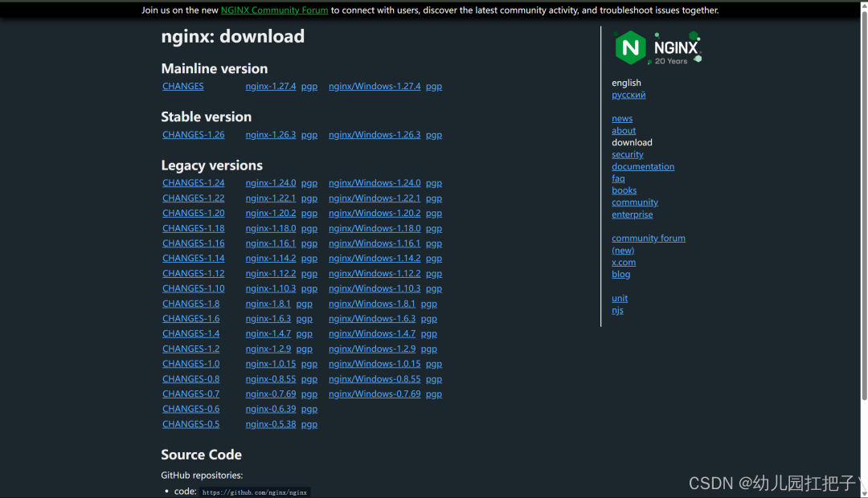Open pgp signature for nginx-0.5.38
The width and height of the screenshot is (868, 498).
point(309,424)
